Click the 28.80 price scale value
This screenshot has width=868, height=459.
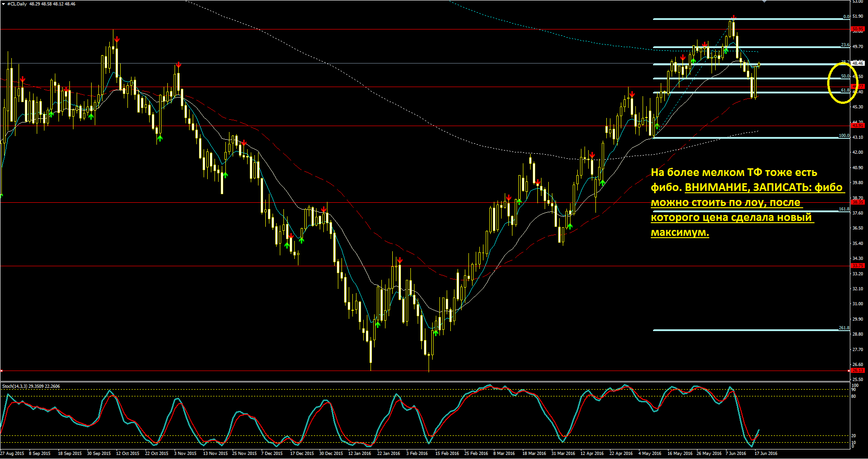pos(858,334)
